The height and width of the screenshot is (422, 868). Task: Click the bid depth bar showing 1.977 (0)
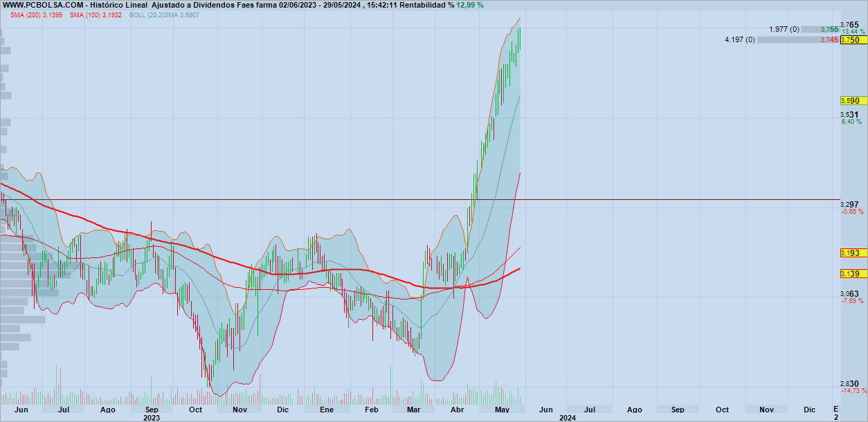point(820,30)
